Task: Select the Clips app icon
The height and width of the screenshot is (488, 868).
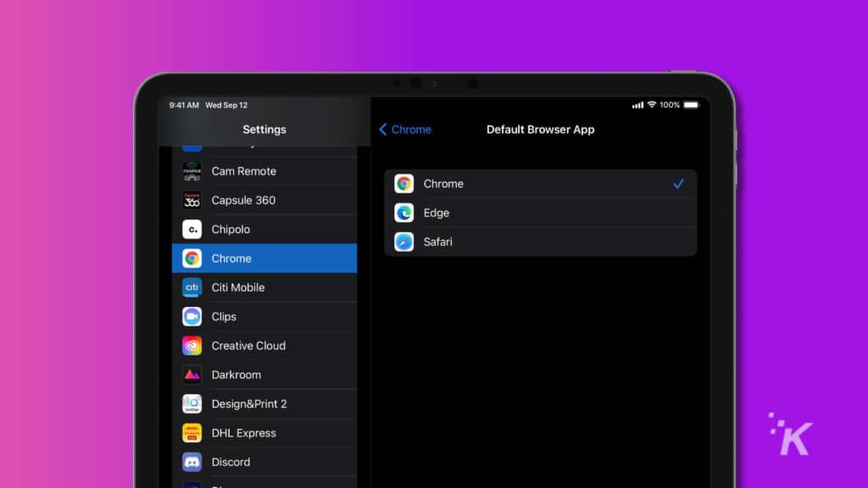Action: point(192,316)
